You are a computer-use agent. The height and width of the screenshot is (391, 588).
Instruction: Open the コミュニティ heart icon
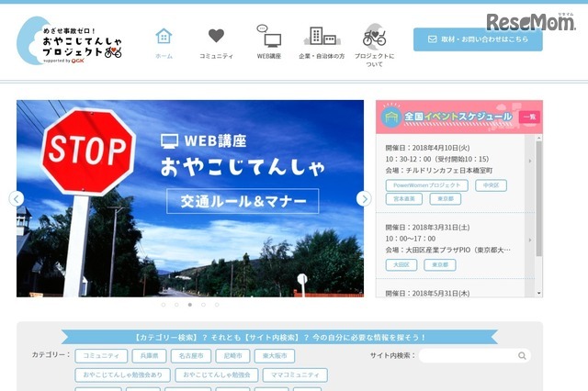tap(216, 37)
